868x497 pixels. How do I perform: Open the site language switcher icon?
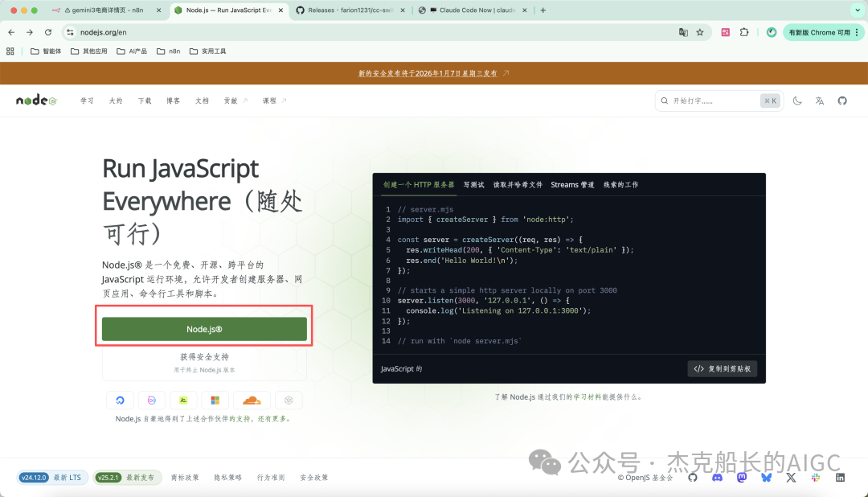coord(820,101)
